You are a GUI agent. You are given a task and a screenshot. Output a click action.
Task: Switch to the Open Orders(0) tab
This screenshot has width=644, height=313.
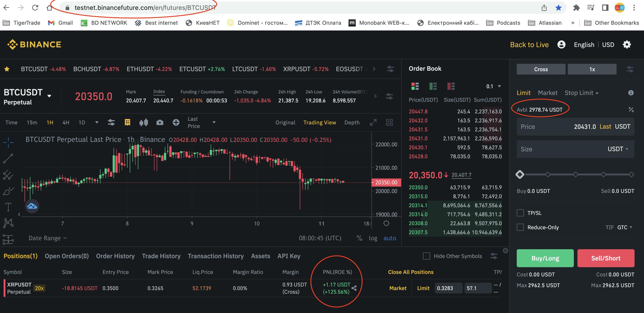pos(67,256)
